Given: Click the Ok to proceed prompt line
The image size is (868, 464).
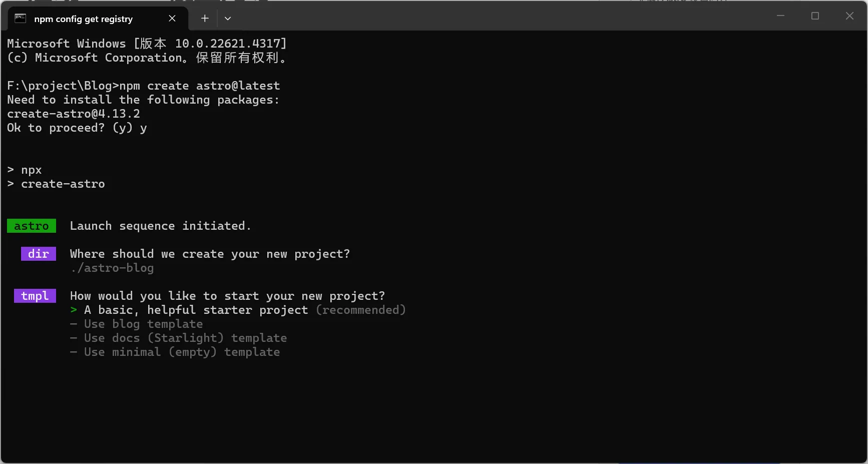Looking at the screenshot, I should (77, 128).
